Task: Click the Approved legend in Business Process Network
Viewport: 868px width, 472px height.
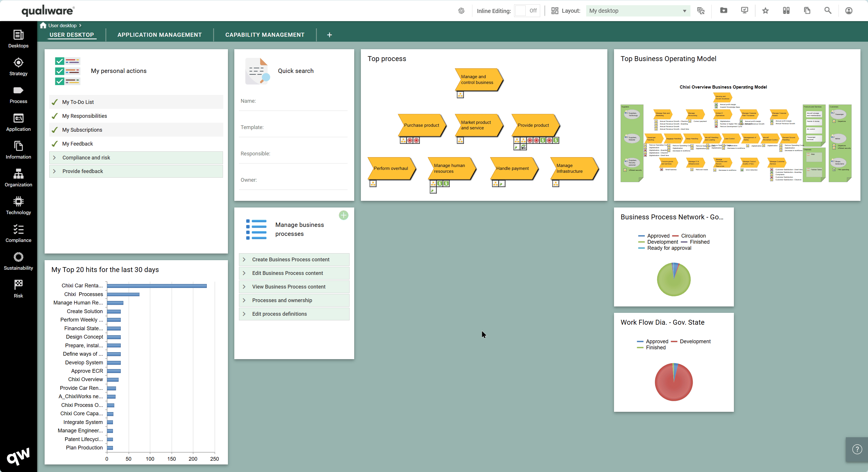Action: [x=654, y=236]
